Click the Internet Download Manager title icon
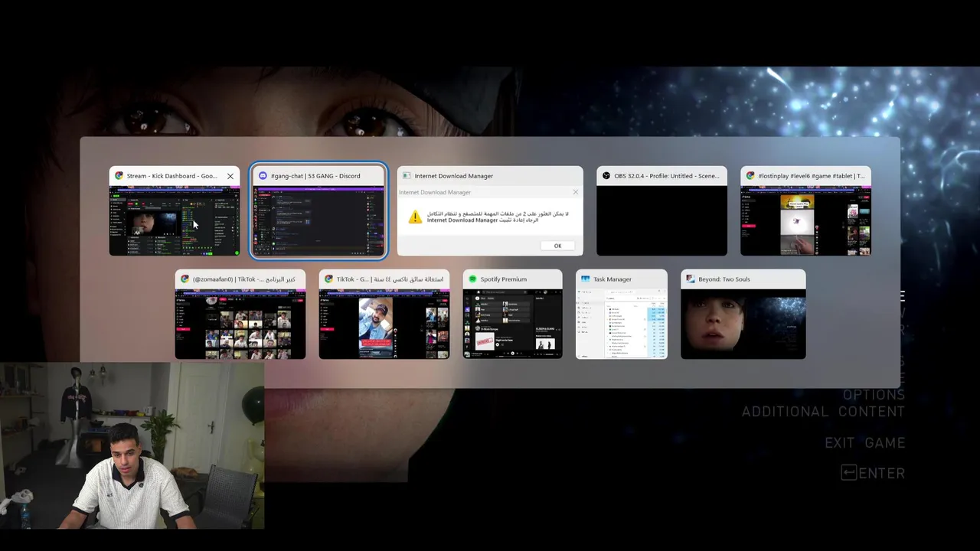Image resolution: width=980 pixels, height=551 pixels. point(407,176)
